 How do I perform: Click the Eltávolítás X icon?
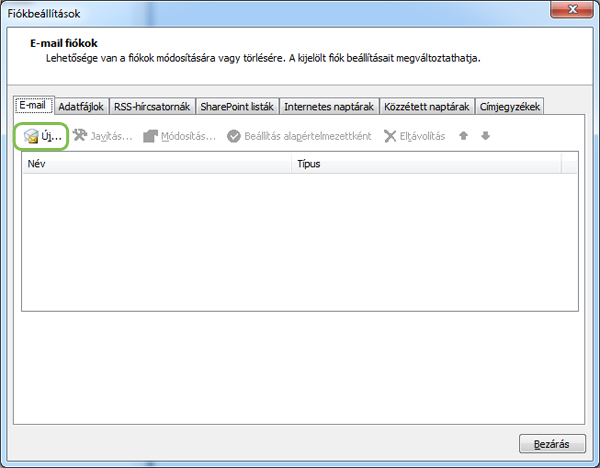tap(390, 136)
